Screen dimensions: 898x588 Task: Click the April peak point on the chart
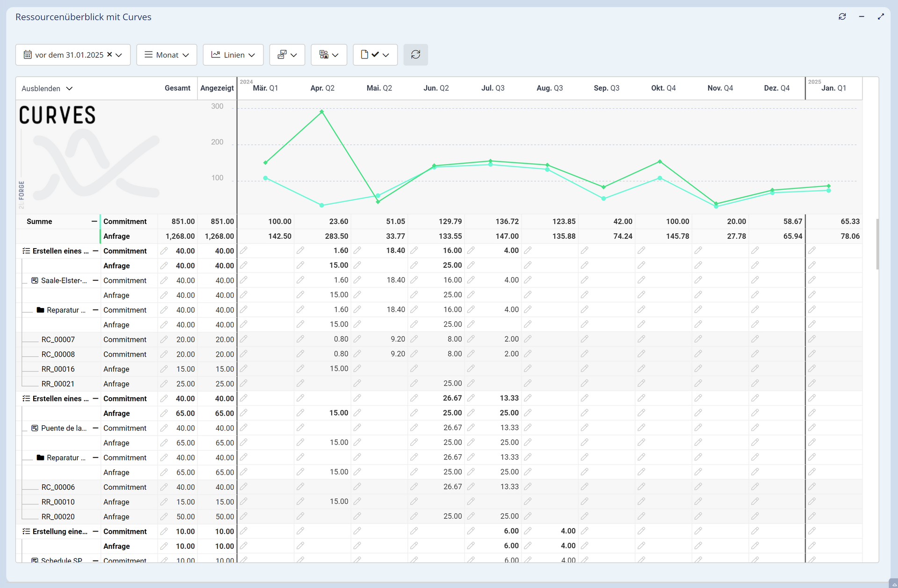[x=322, y=112]
